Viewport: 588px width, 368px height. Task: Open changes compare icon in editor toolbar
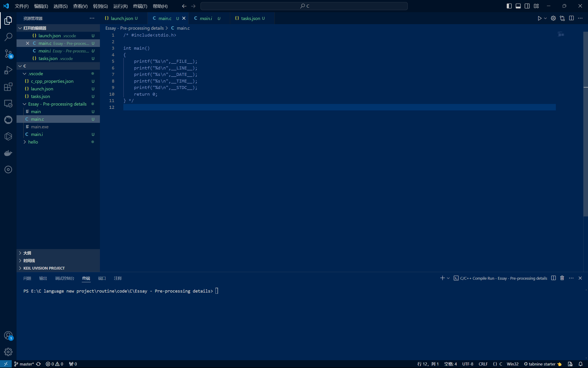pos(562,18)
